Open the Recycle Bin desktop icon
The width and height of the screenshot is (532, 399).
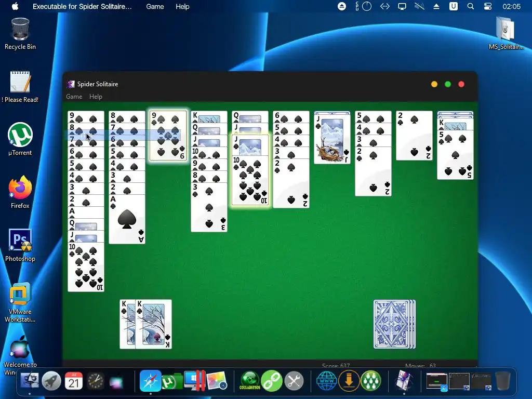click(x=20, y=34)
